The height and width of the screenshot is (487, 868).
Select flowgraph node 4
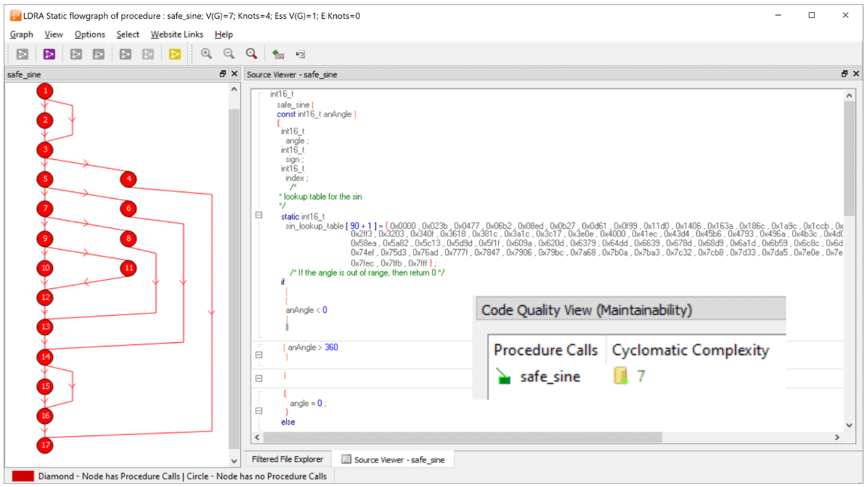(x=128, y=179)
